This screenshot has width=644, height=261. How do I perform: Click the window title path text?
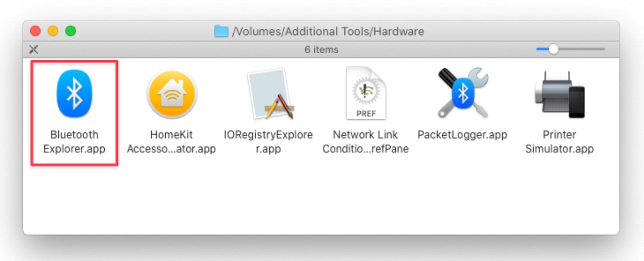(x=328, y=31)
